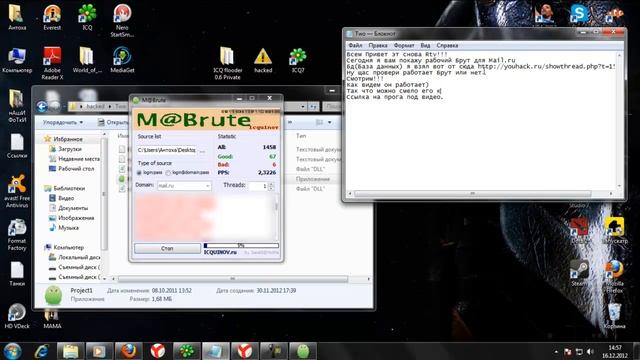Click the youhack.ru URL text in Notepad
The width and height of the screenshot is (640, 360).
(546, 66)
